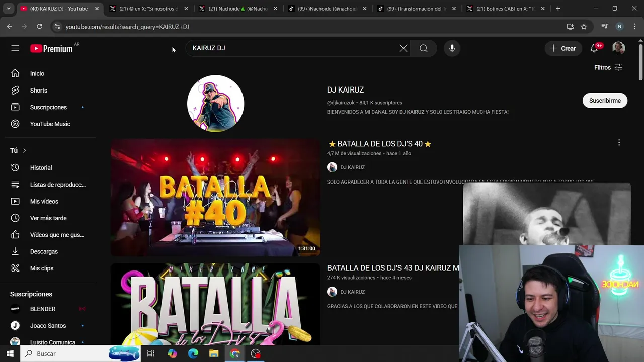Open Task View on the taskbar

tap(150, 354)
